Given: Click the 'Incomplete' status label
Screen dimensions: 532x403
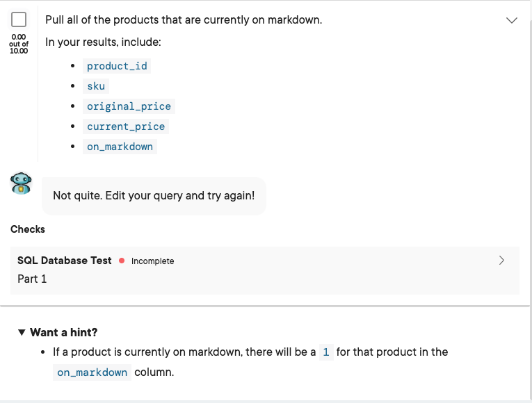Looking at the screenshot, I should [152, 261].
